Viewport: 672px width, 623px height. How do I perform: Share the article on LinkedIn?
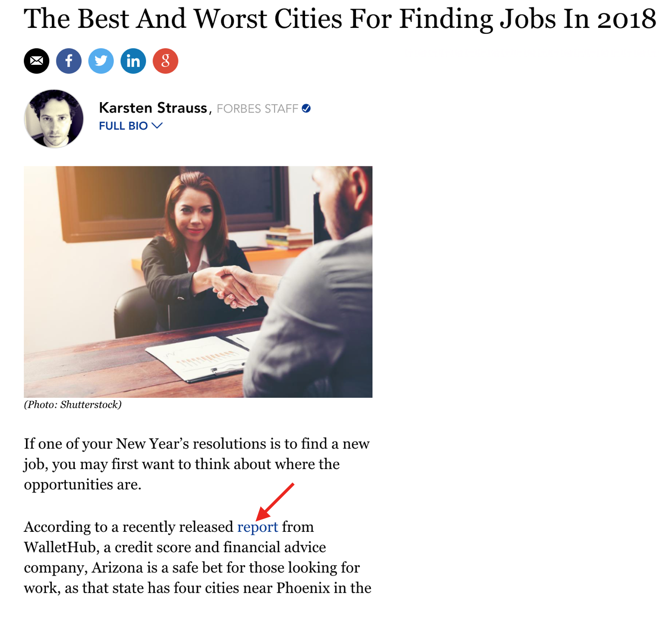click(x=133, y=61)
